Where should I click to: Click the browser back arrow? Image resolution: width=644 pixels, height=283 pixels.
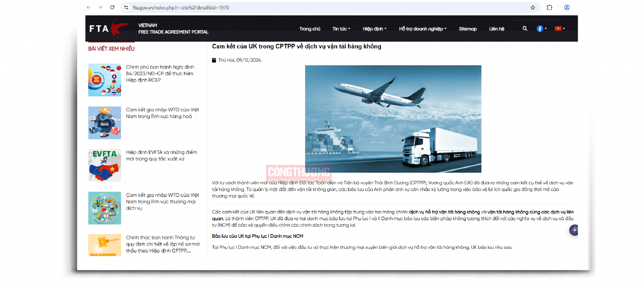click(89, 7)
